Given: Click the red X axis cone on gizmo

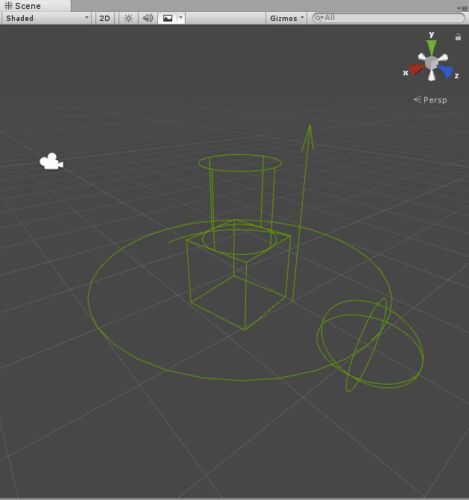Looking at the screenshot, I should (416, 69).
